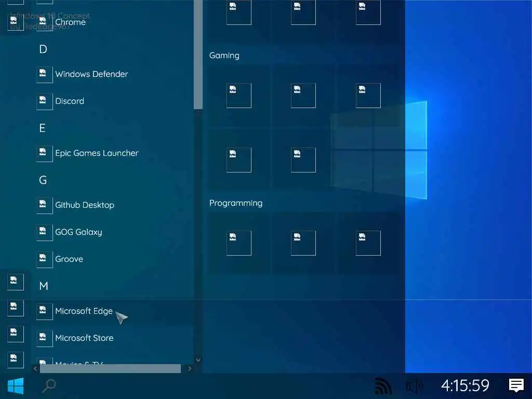Image resolution: width=532 pixels, height=399 pixels.
Task: Click the horizontal scrollbar thumb under app list
Action: click(110, 368)
